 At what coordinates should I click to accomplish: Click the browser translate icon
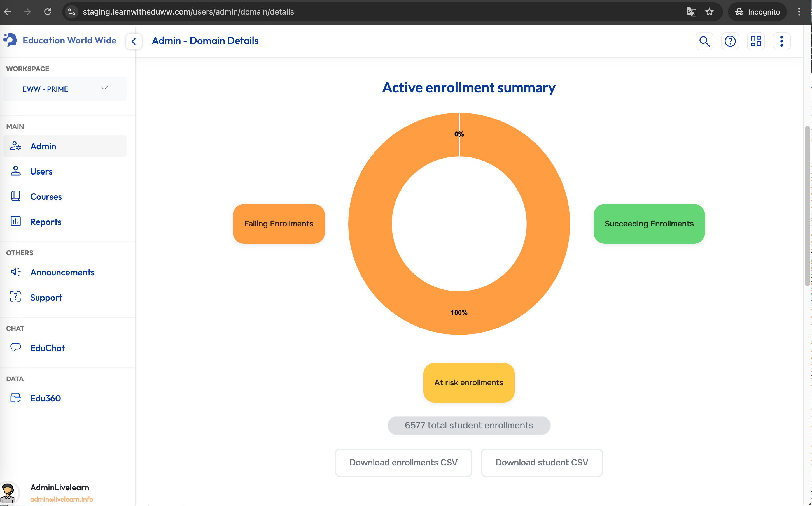(x=691, y=12)
